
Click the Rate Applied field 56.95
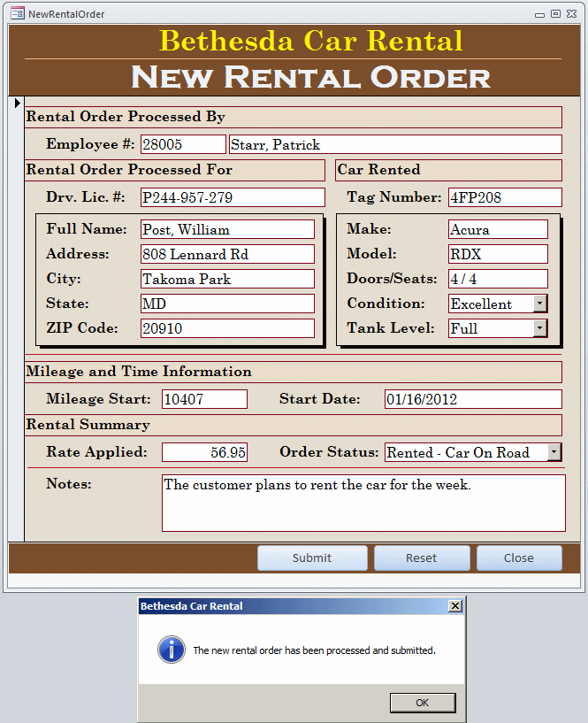coord(204,452)
